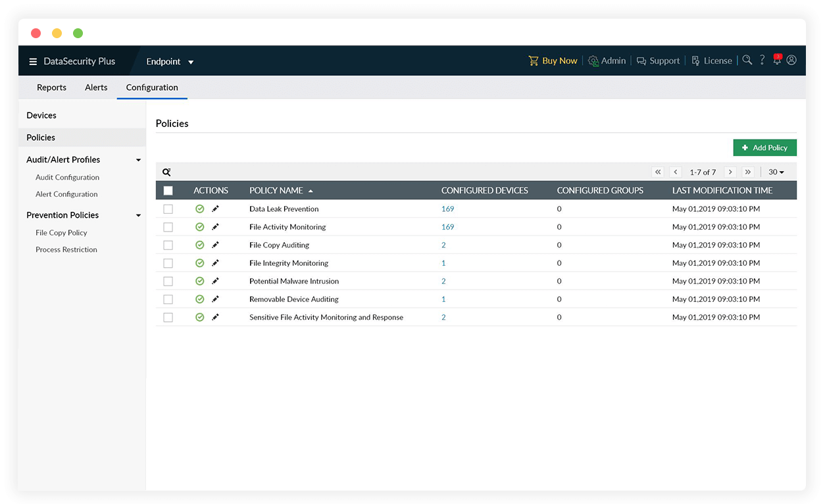Check the File Activity Monitoring row checkbox
The image size is (825, 504).
(x=168, y=227)
